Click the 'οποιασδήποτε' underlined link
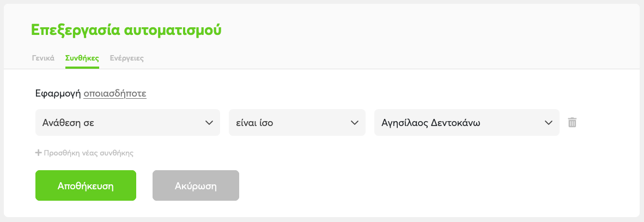Viewport: 644px width, 222px height. (x=115, y=94)
